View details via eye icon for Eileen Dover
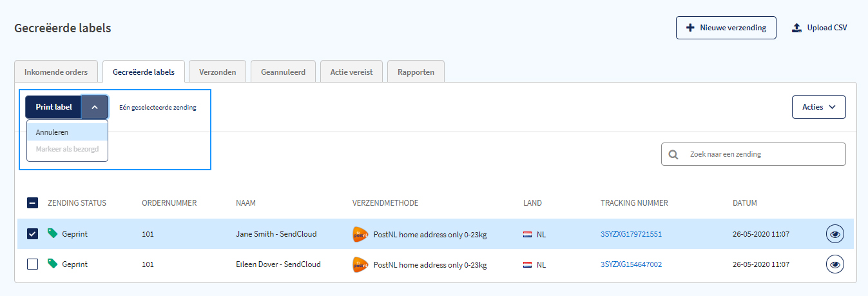Image resolution: width=868 pixels, height=296 pixels. 835,264
